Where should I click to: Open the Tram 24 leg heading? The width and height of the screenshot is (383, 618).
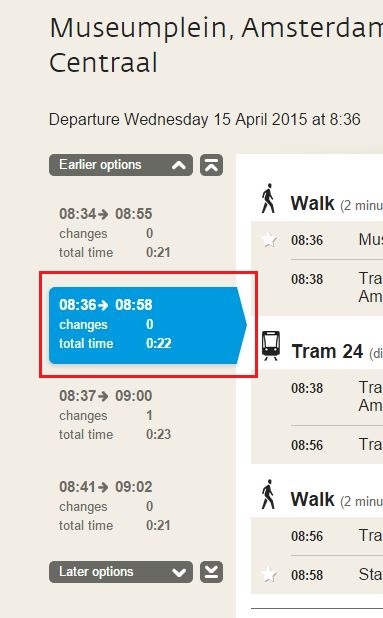pyautogui.click(x=327, y=351)
